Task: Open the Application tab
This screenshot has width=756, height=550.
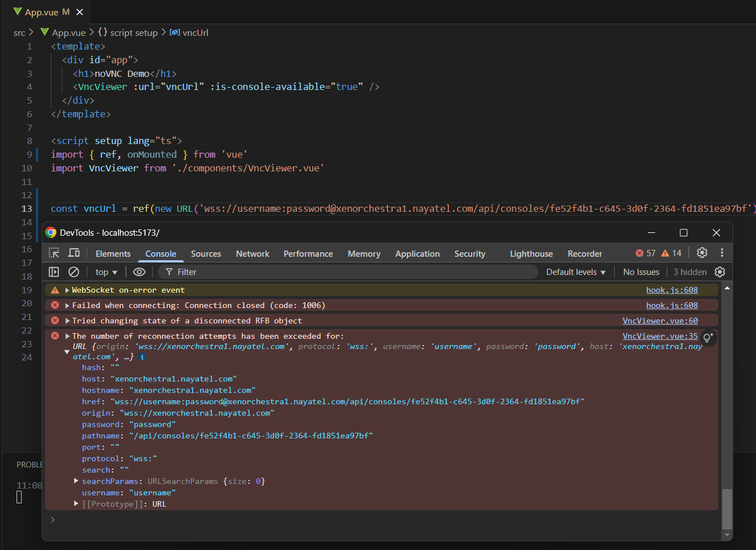Action: [x=418, y=254]
